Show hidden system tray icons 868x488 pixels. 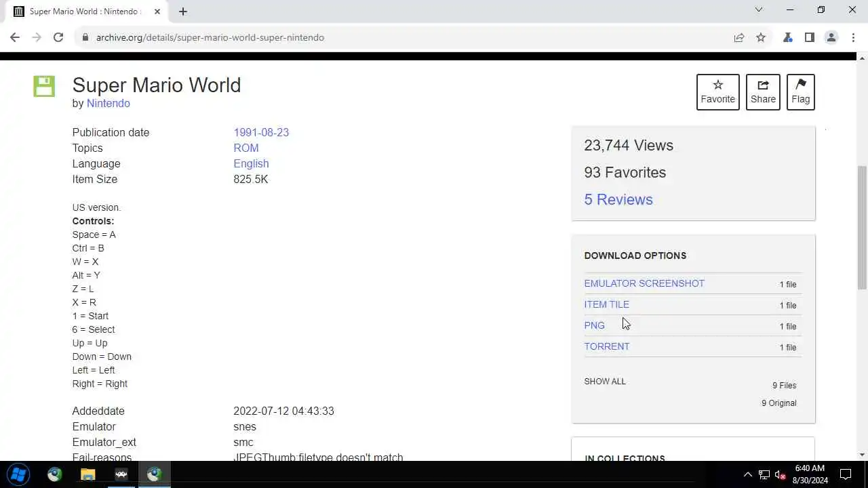tap(748, 474)
